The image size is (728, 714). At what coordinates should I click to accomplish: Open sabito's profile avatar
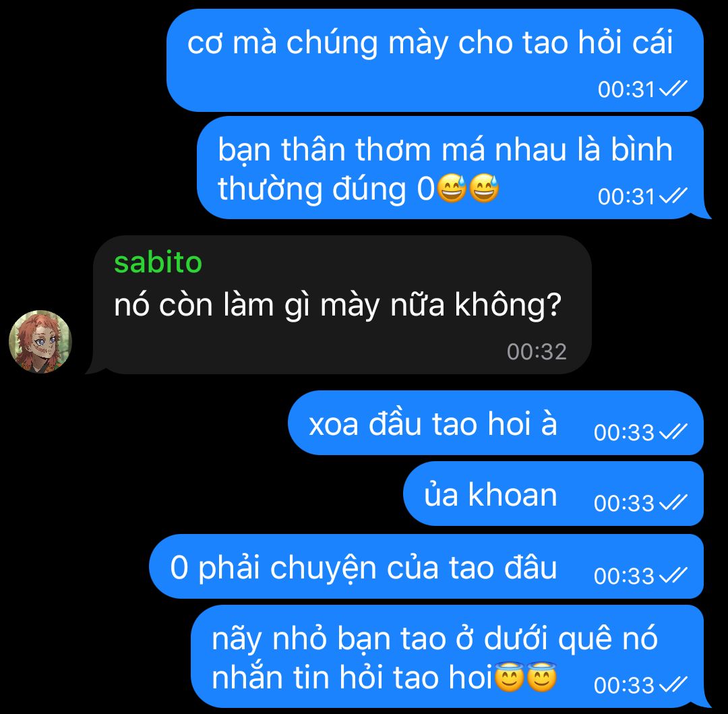(40, 342)
